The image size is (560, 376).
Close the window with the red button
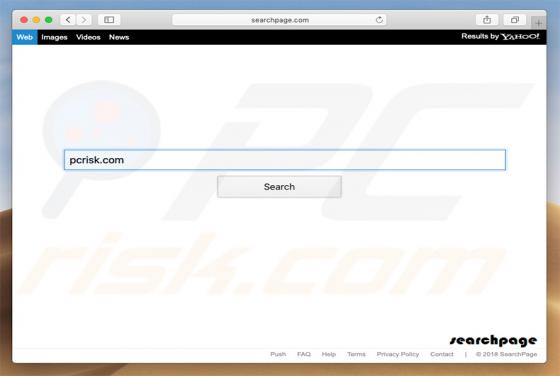pyautogui.click(x=24, y=20)
